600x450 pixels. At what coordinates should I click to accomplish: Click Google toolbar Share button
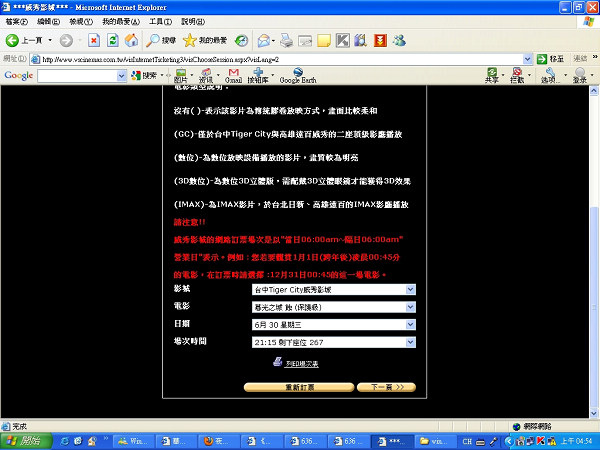pos(492,76)
